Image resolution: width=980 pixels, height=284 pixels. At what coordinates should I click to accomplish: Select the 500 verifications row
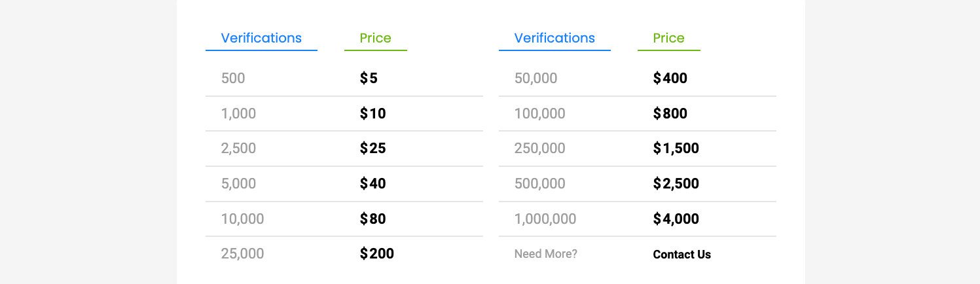233,79
